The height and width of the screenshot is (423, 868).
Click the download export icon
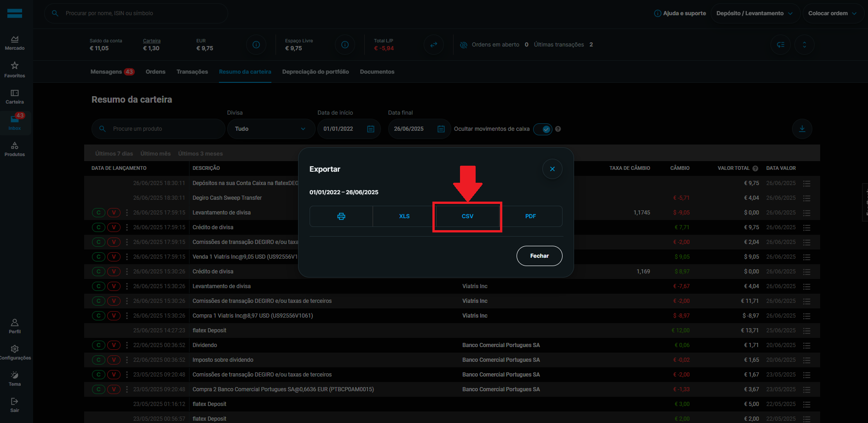tap(802, 129)
